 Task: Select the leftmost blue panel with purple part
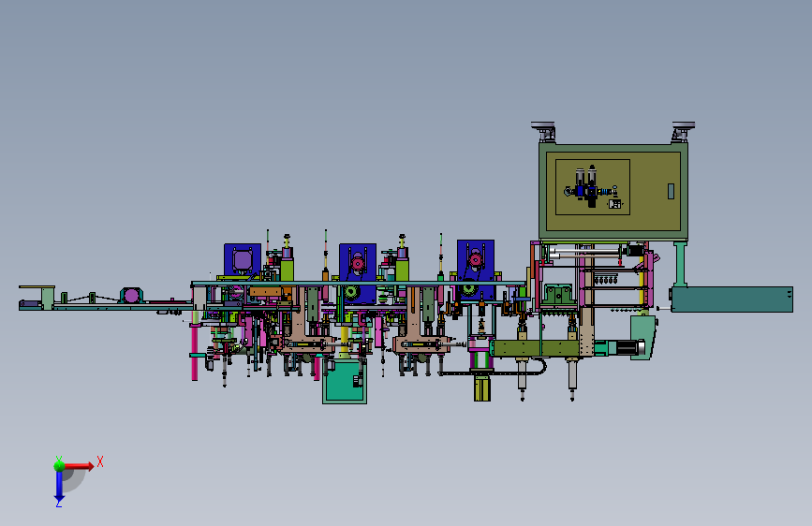243,260
